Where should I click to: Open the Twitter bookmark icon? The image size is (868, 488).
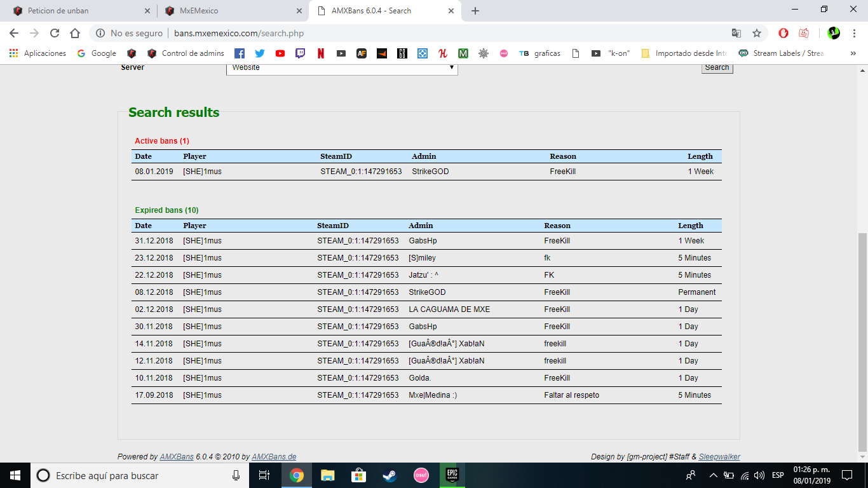(260, 53)
